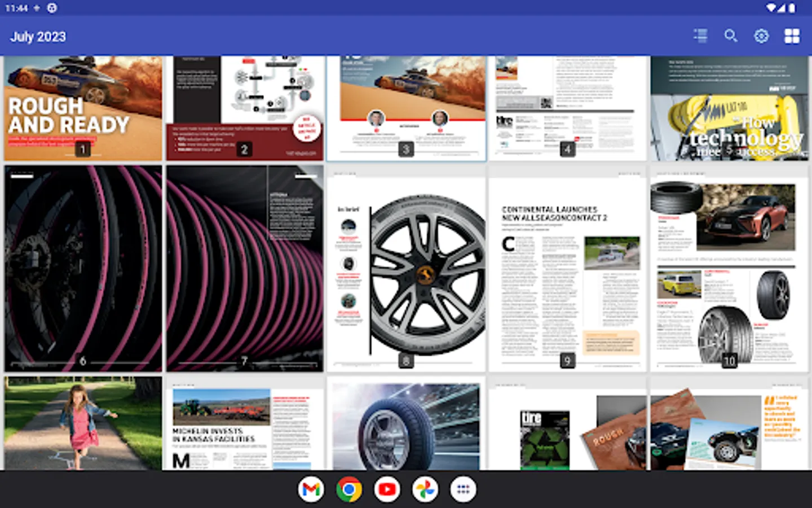Open page 8 thumbnail with large alloy wheel

coord(406,269)
